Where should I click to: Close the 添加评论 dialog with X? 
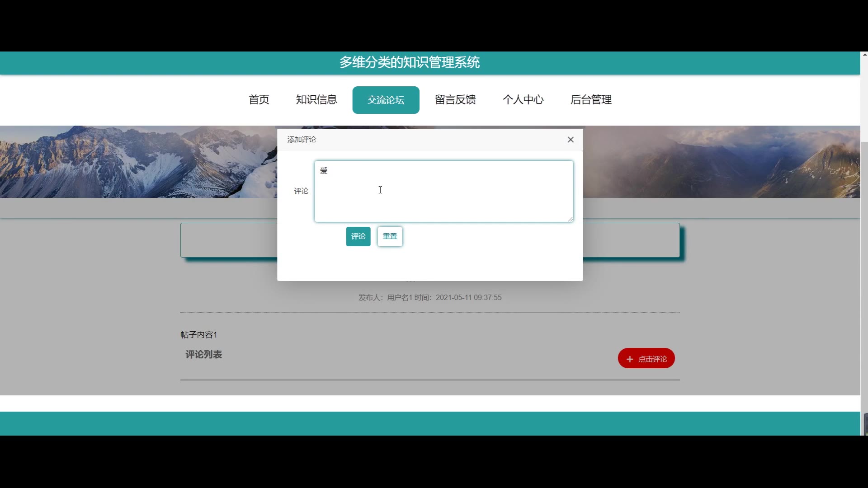(571, 140)
